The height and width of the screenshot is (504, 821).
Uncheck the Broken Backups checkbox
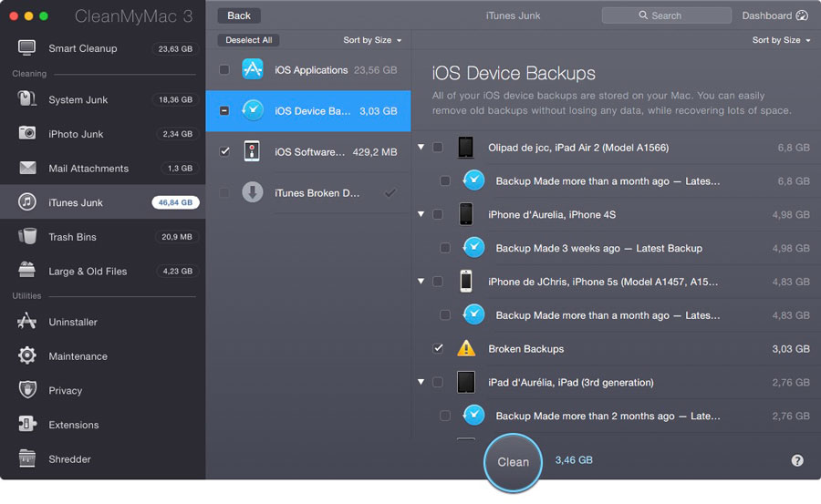point(438,348)
